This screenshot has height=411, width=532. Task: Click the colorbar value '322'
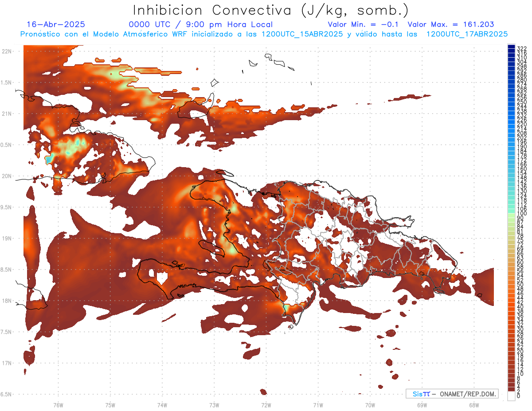[x=522, y=48]
